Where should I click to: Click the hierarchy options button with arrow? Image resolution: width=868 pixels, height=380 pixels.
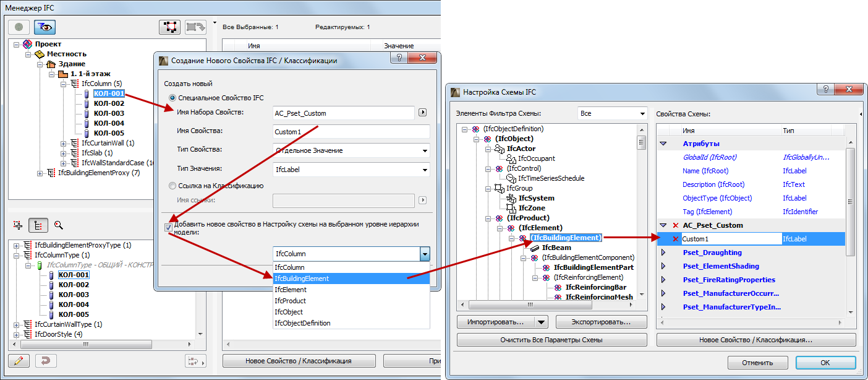[195, 361]
